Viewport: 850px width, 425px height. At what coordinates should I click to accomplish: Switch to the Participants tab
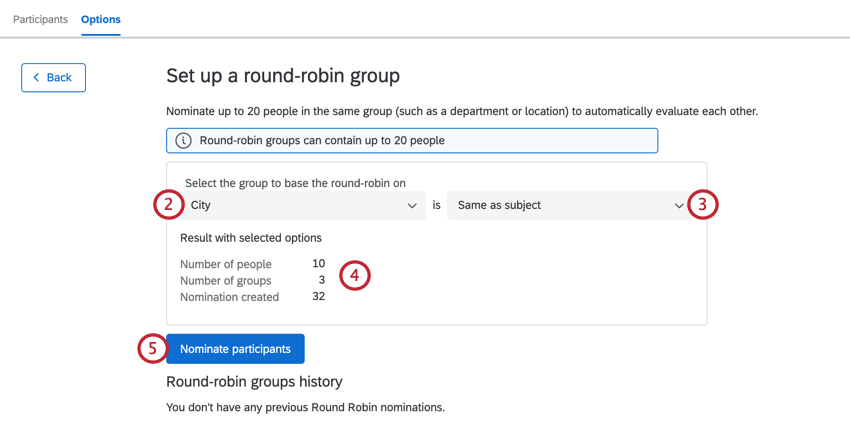click(x=40, y=19)
